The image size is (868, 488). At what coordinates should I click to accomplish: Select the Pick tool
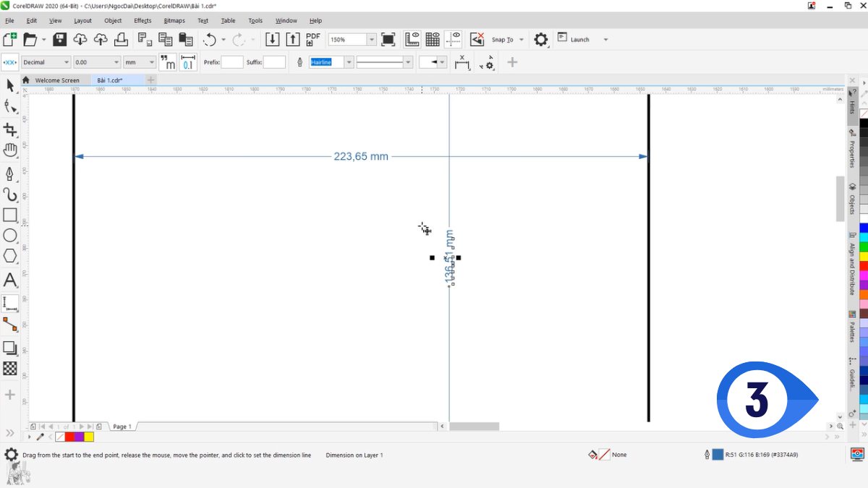point(10,85)
